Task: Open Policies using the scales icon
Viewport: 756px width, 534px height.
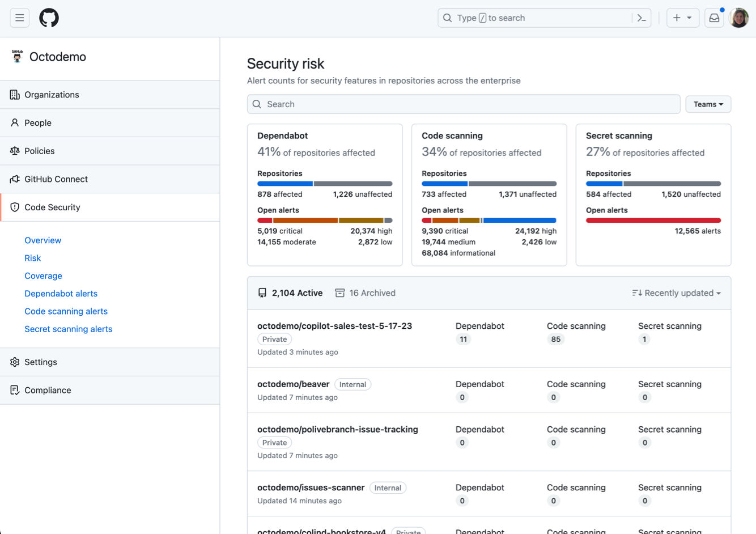Action: tap(14, 151)
